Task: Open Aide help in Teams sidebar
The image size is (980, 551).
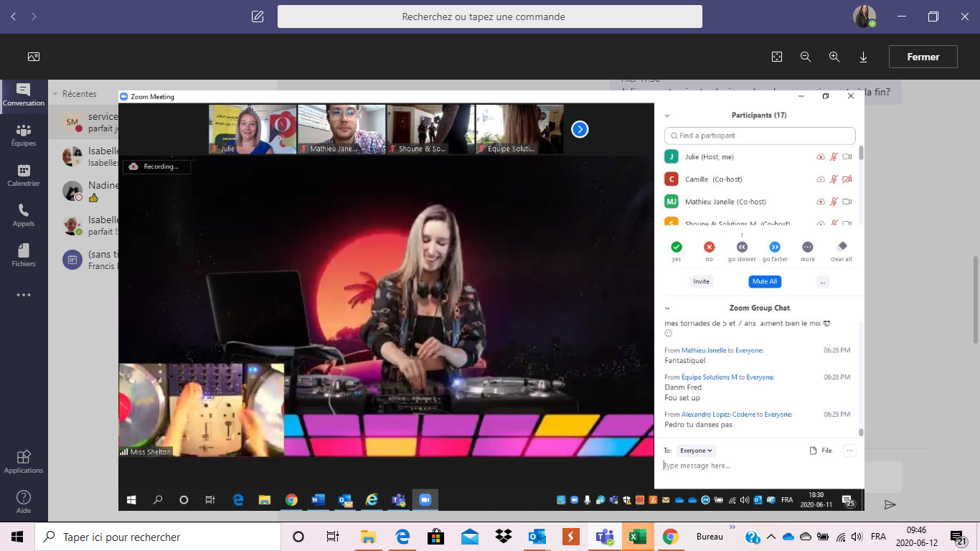Action: point(24,501)
